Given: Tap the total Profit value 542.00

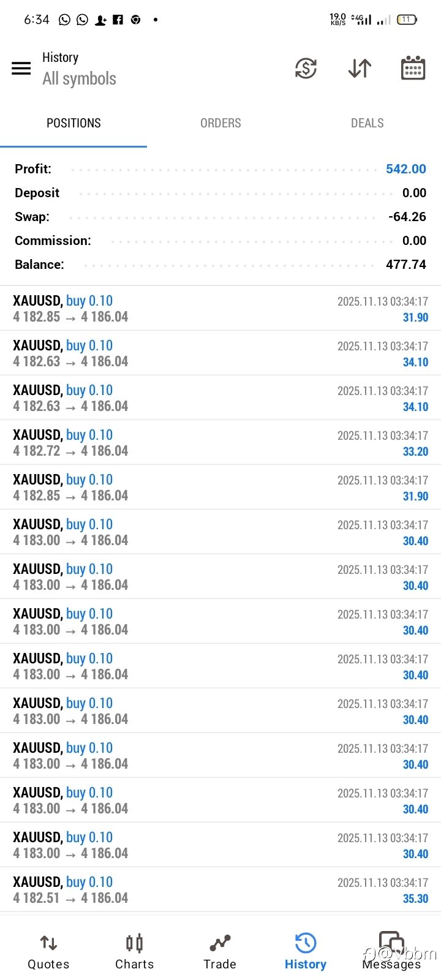Looking at the screenshot, I should 405,169.
